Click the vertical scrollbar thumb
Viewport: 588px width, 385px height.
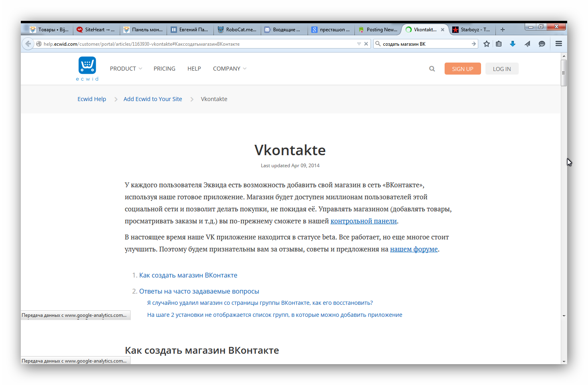pyautogui.click(x=564, y=73)
